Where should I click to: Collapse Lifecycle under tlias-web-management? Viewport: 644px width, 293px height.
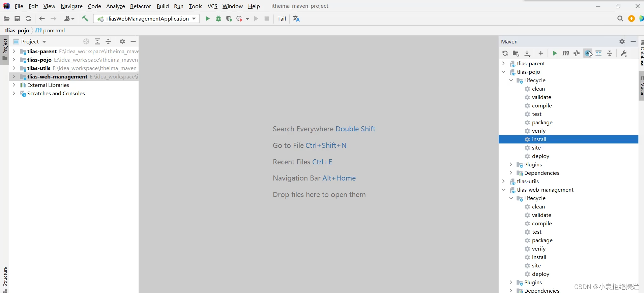point(511,198)
